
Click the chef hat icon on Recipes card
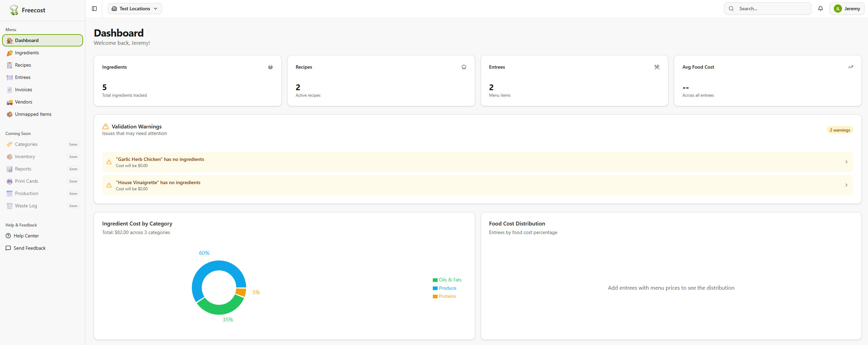click(464, 67)
